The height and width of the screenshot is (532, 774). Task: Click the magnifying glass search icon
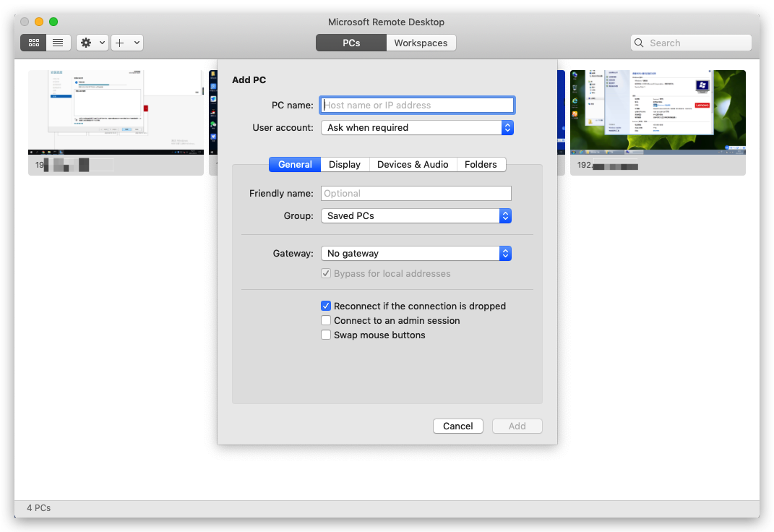coord(639,43)
